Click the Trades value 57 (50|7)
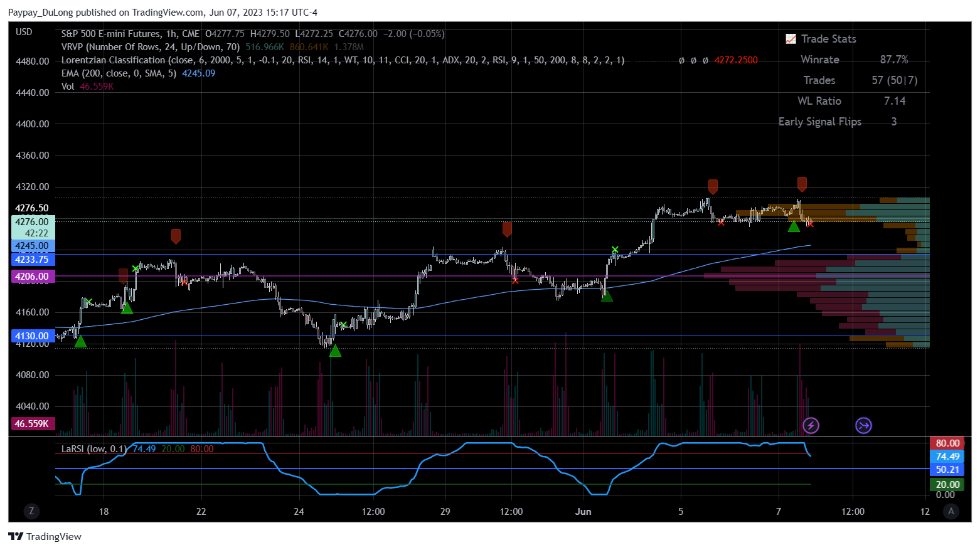The width and height of the screenshot is (980, 550). point(894,80)
